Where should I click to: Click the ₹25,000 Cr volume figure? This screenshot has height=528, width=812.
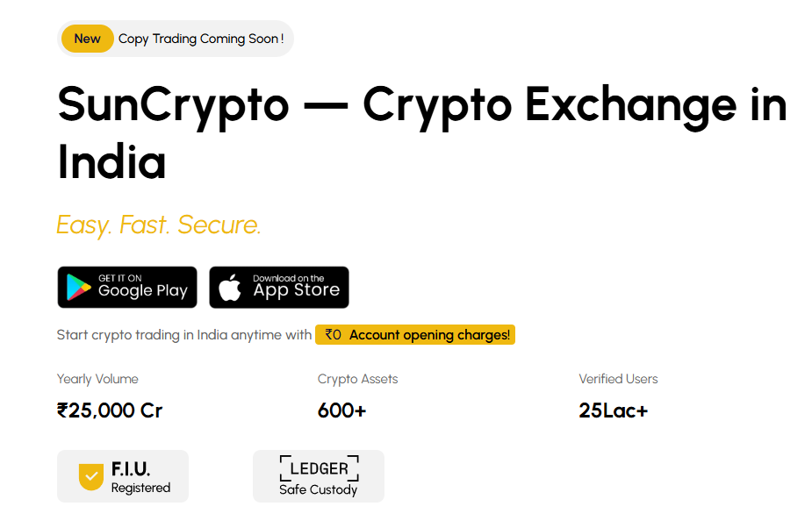coord(109,410)
